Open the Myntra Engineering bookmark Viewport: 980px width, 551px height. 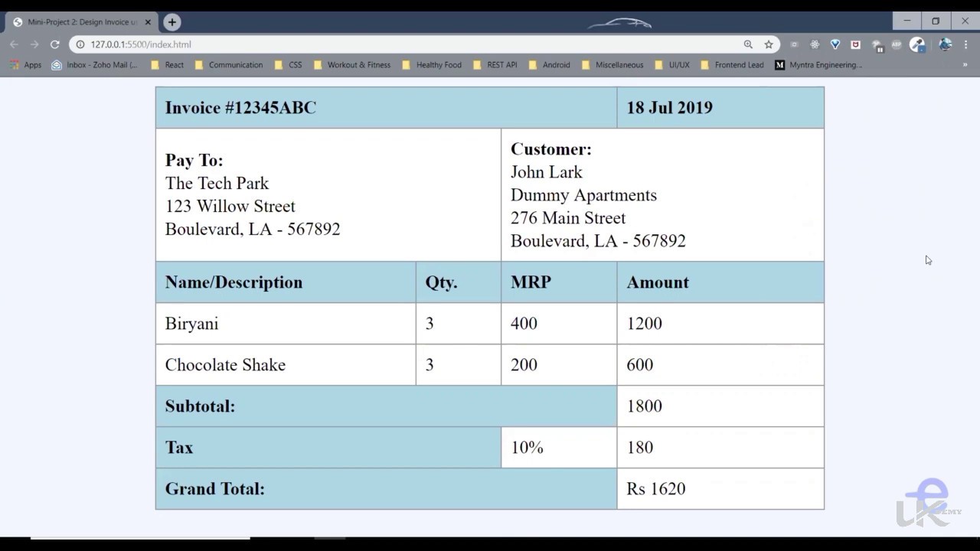point(818,65)
